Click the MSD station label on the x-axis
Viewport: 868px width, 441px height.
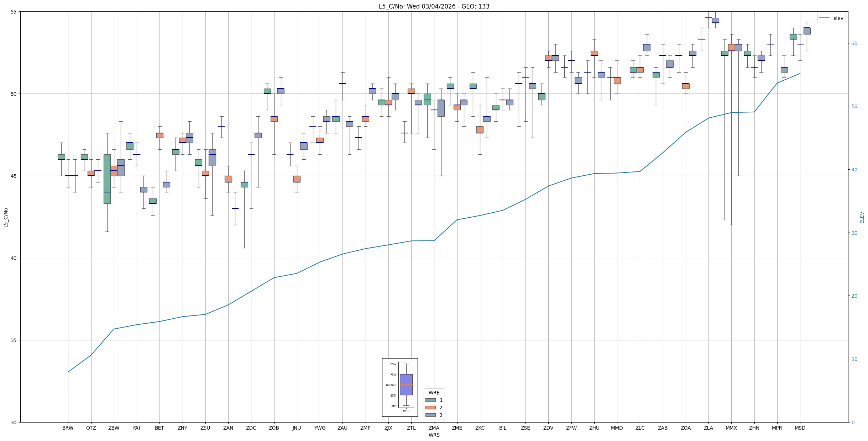click(x=800, y=428)
